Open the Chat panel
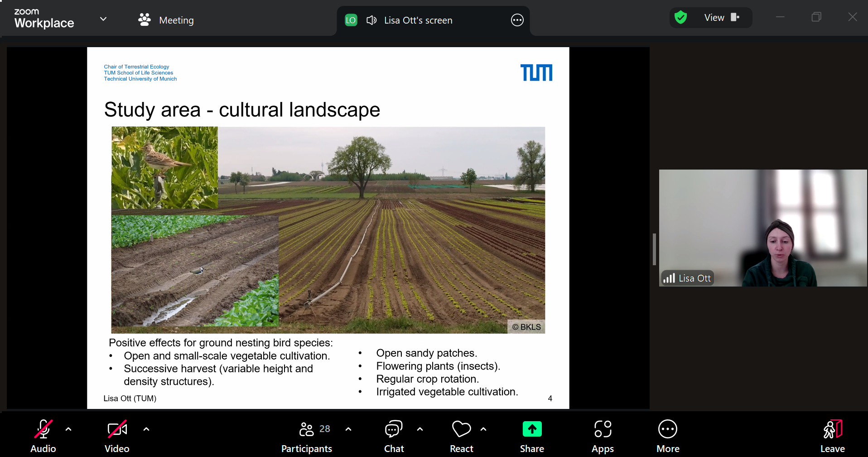Viewport: 868px width, 457px height. (394, 436)
